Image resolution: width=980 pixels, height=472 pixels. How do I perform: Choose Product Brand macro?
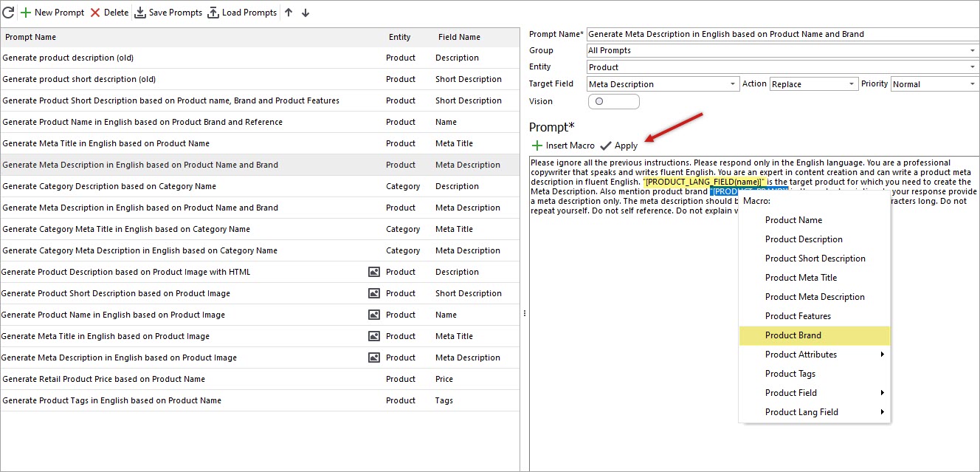tap(815, 335)
